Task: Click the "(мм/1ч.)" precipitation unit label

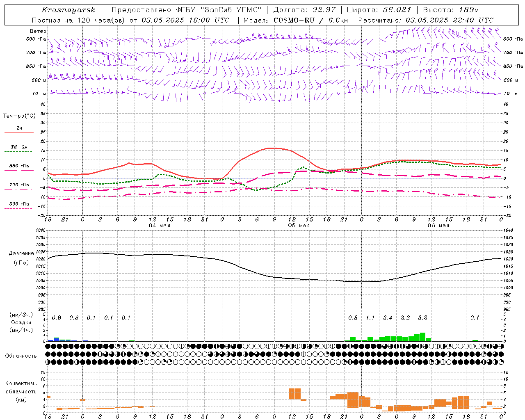Action: tap(21, 330)
